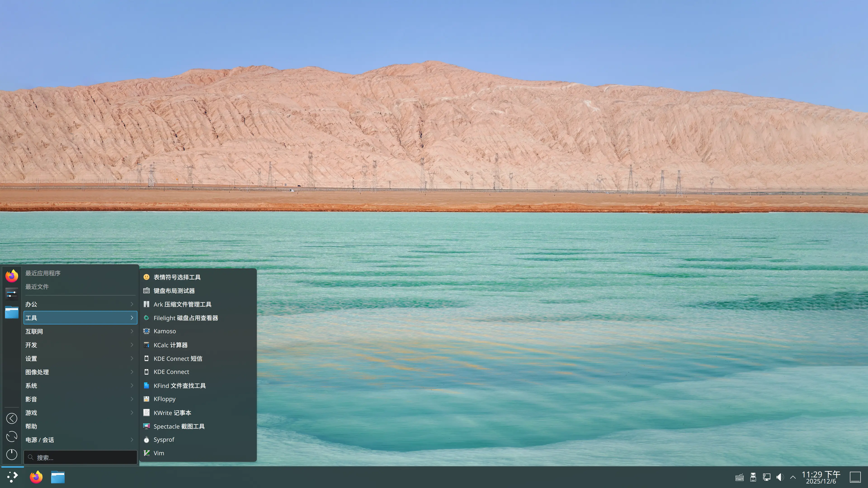Open Kamoso camera app
This screenshot has height=488, width=868.
[x=164, y=331]
